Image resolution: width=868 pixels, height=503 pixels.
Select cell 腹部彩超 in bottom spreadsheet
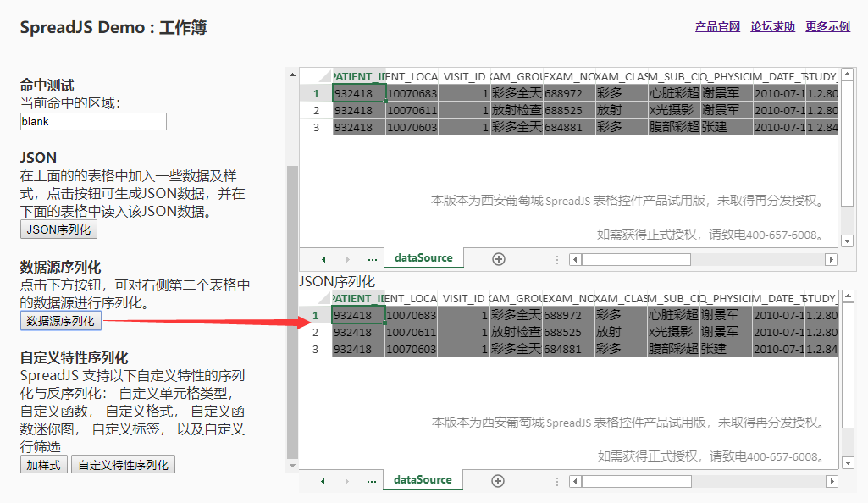pos(673,349)
